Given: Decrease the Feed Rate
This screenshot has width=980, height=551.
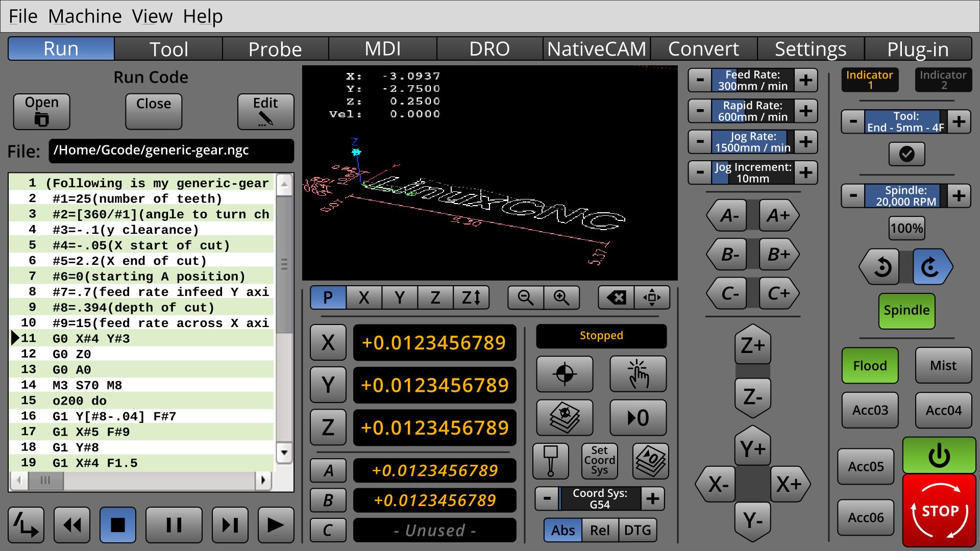Looking at the screenshot, I should [x=700, y=80].
